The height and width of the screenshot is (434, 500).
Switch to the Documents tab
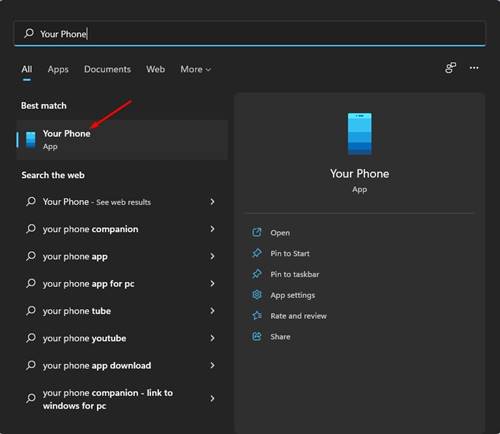(107, 69)
